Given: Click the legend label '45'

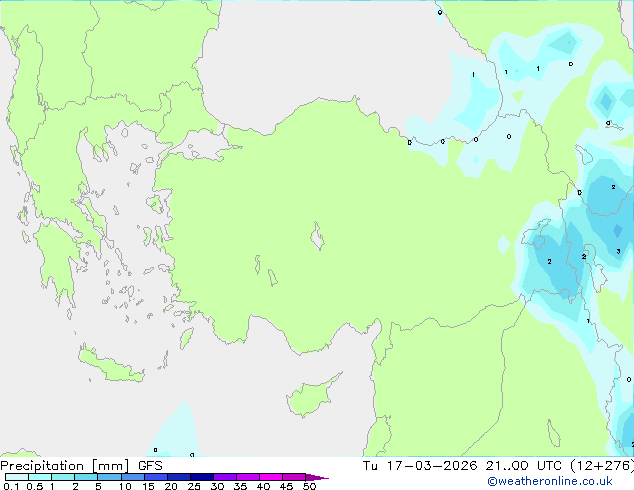Looking at the screenshot, I should coord(286,486).
